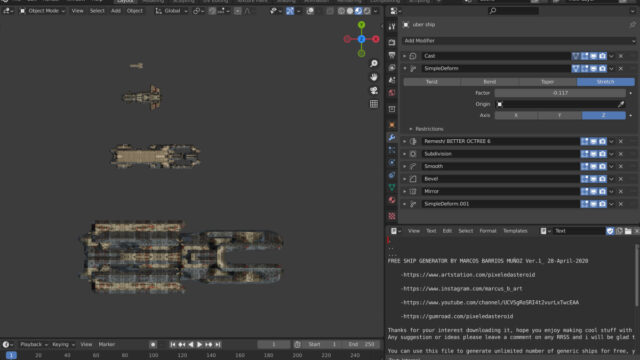Open the Material properties tab
Screen dimensions: 640x360
[392, 200]
